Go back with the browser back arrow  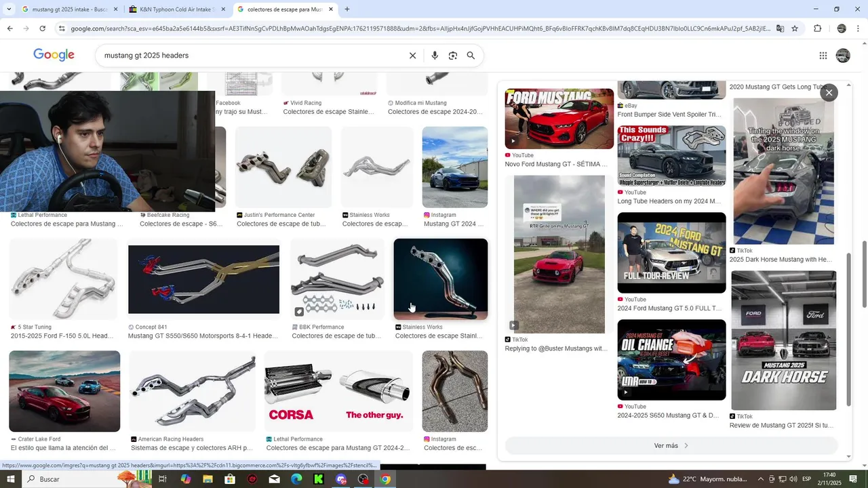[9, 28]
